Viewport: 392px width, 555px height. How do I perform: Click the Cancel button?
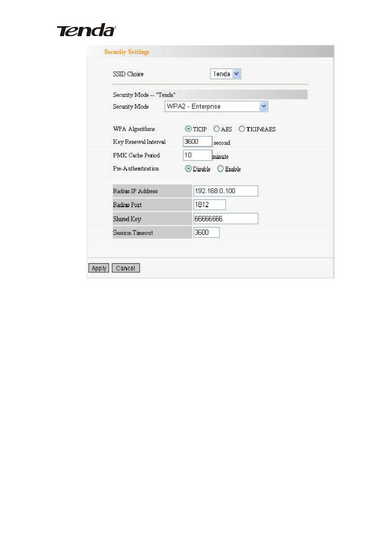click(126, 268)
